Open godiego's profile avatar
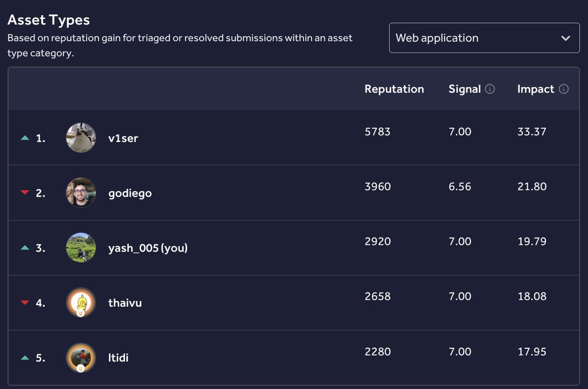The width and height of the screenshot is (588, 389). 81,193
